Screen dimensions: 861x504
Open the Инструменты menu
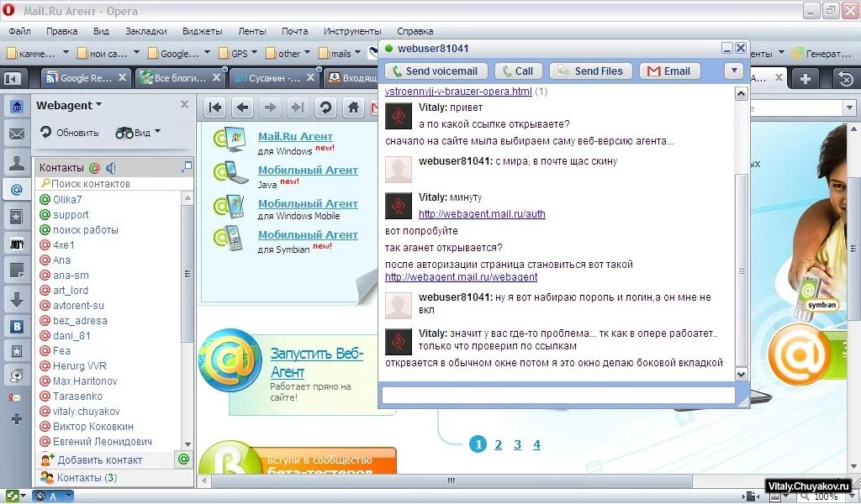point(352,31)
